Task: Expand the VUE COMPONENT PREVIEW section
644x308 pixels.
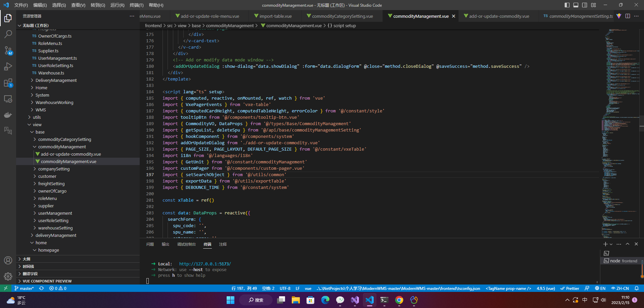Action: click(x=78, y=281)
